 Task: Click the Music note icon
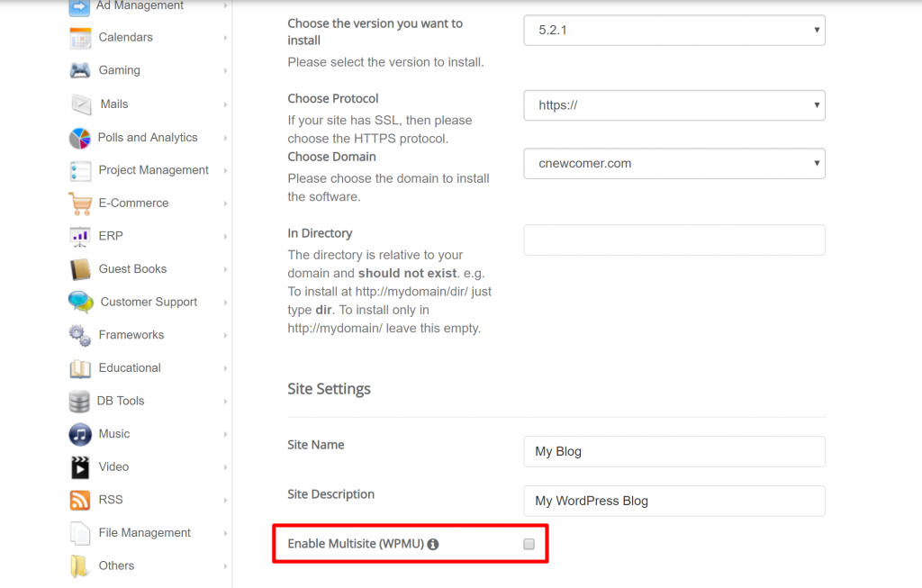point(80,434)
